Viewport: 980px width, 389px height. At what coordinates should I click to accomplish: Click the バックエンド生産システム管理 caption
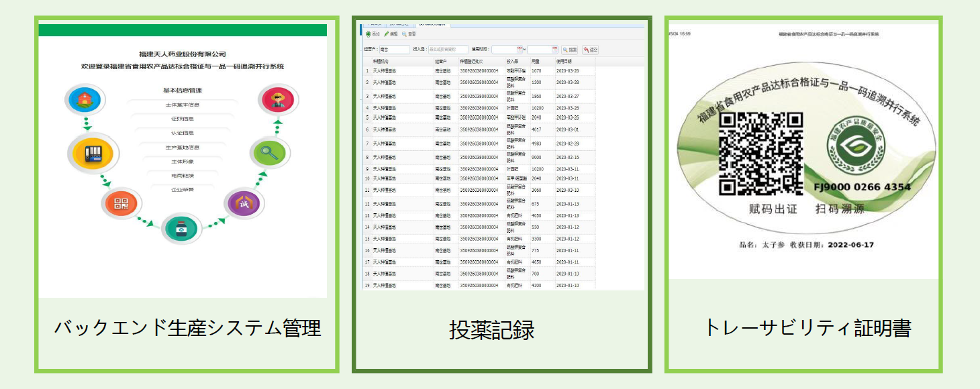[187, 328]
